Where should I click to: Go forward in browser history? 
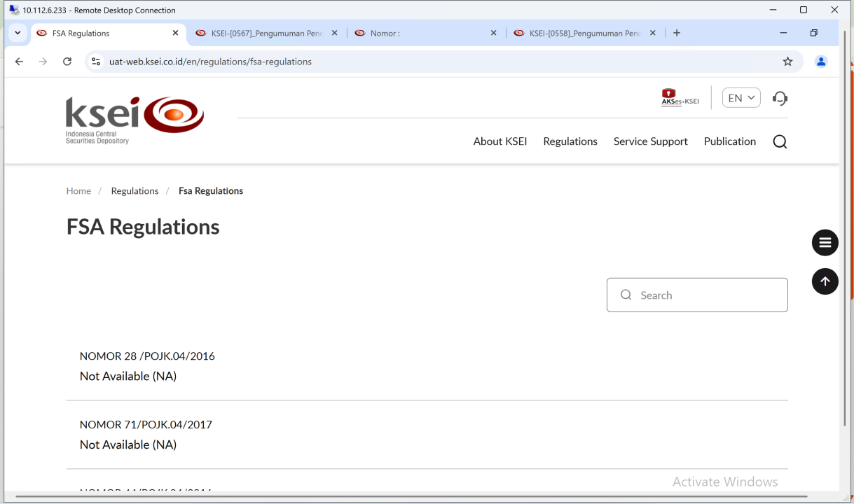43,62
